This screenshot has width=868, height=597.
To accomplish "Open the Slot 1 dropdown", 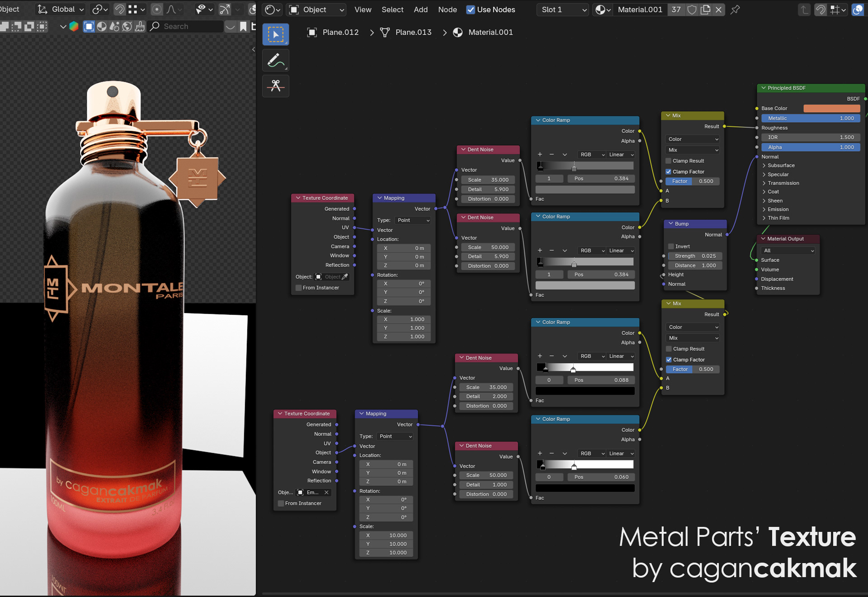I will pos(562,9).
